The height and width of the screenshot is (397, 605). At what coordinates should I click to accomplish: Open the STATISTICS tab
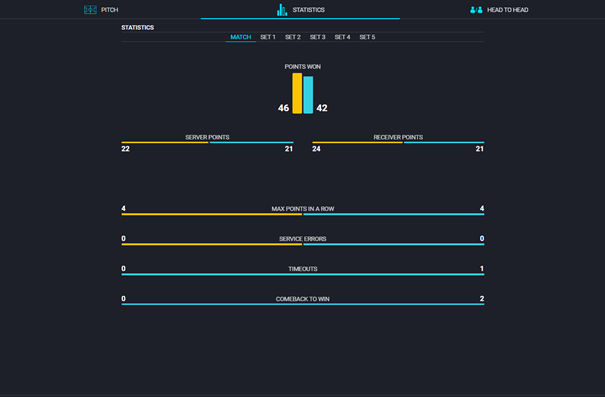click(x=300, y=10)
